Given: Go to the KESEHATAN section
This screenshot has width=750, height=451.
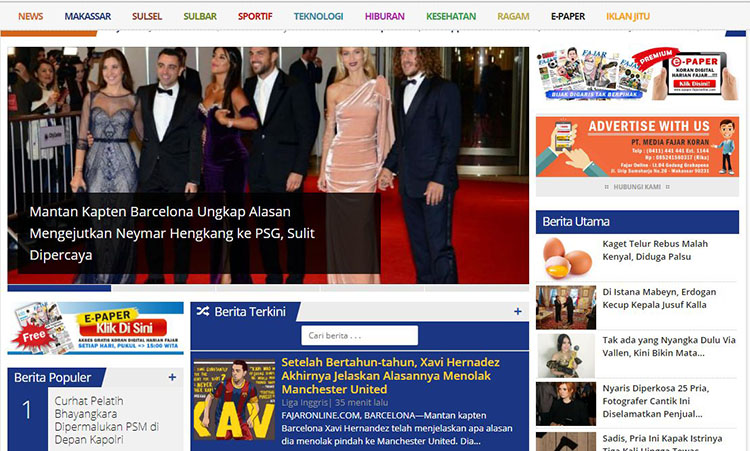Looking at the screenshot, I should [x=451, y=16].
